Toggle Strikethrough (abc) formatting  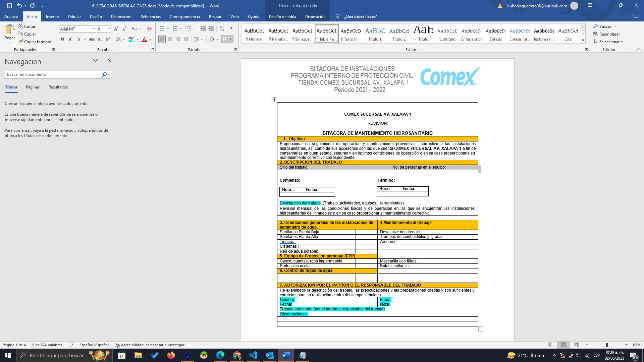[92, 40]
